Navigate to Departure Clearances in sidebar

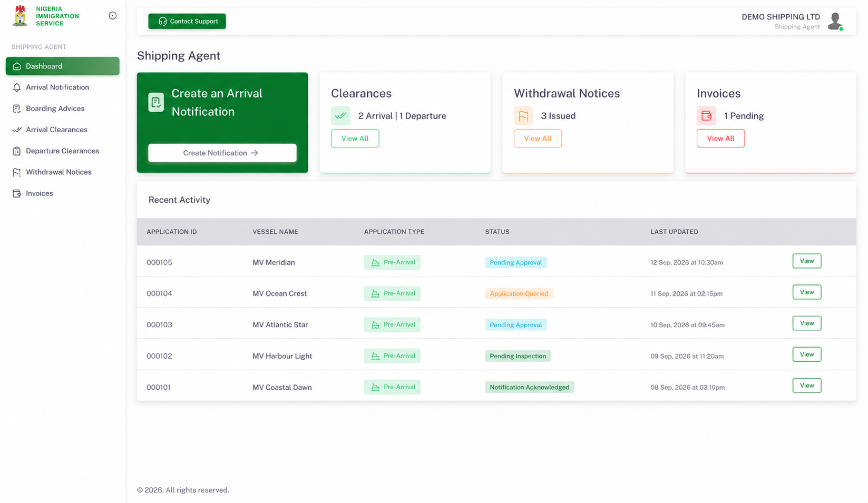(63, 151)
